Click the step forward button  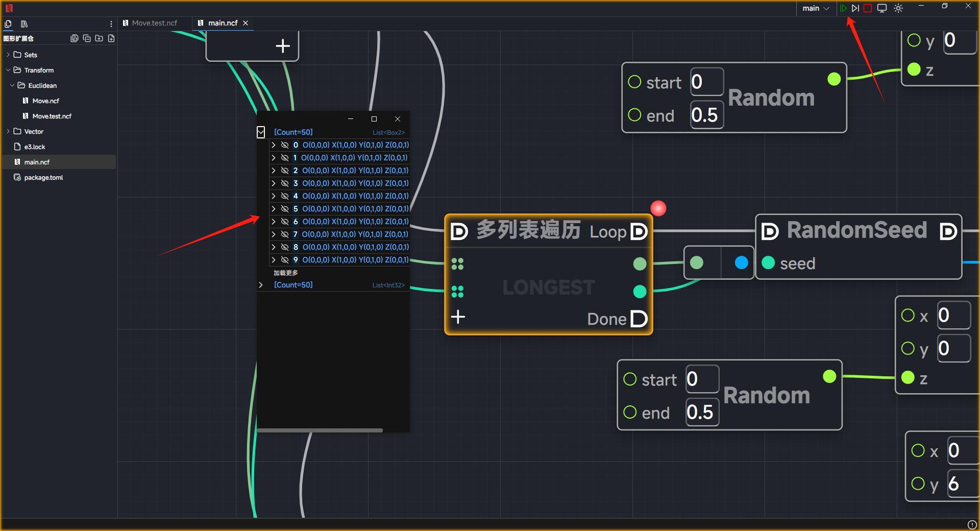click(x=855, y=8)
